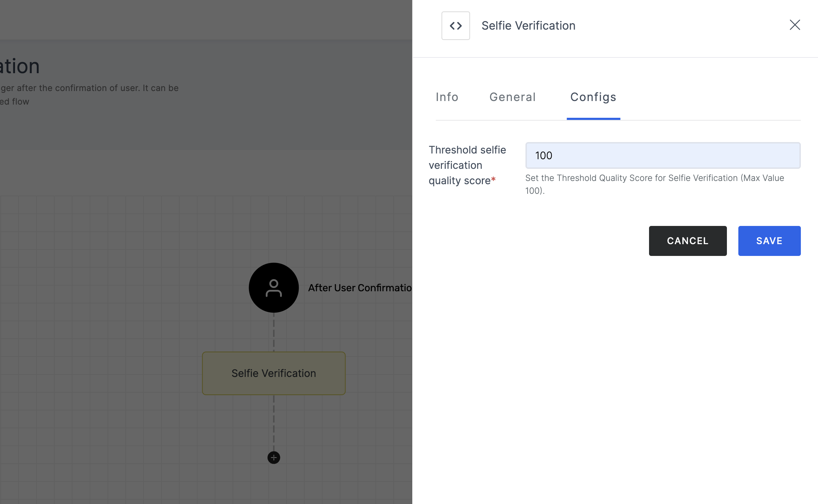Click the CANCEL button
Image resolution: width=818 pixels, height=504 pixels.
[688, 241]
